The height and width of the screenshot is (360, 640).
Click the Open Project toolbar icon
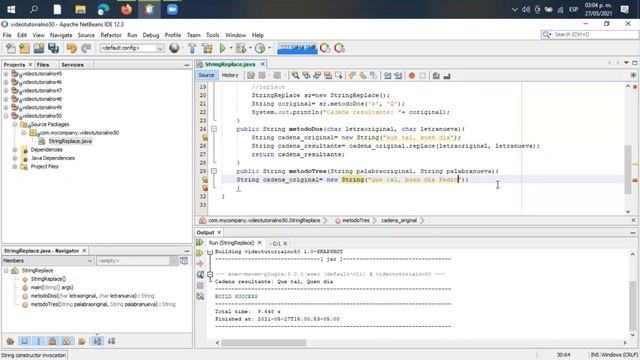coord(39,48)
